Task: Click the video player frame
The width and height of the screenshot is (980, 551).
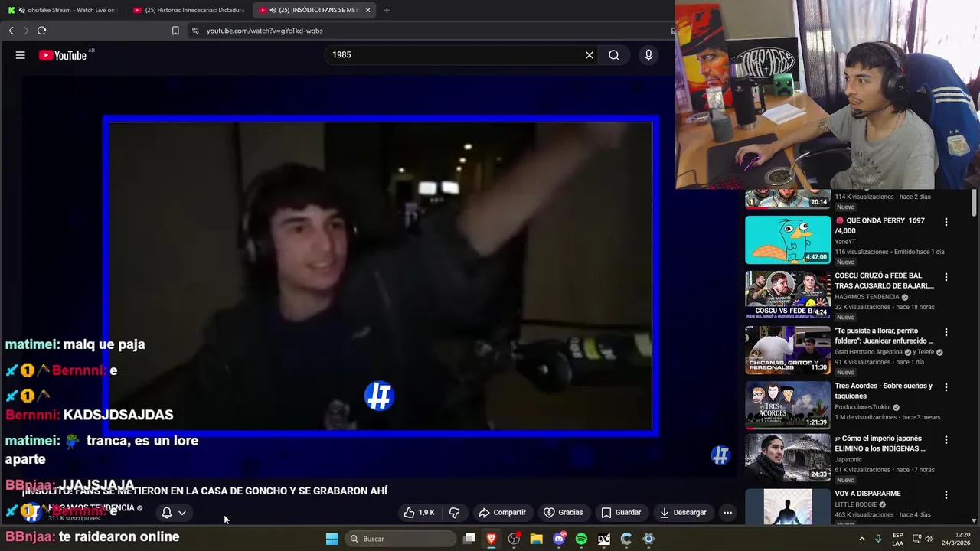Action: (x=381, y=276)
